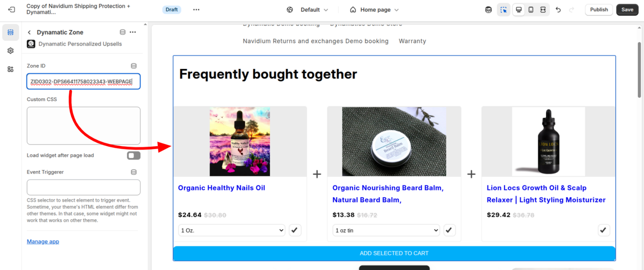Click dynamic source icon for Zone ID
Screen dimensions: 644x270
(x=134, y=66)
